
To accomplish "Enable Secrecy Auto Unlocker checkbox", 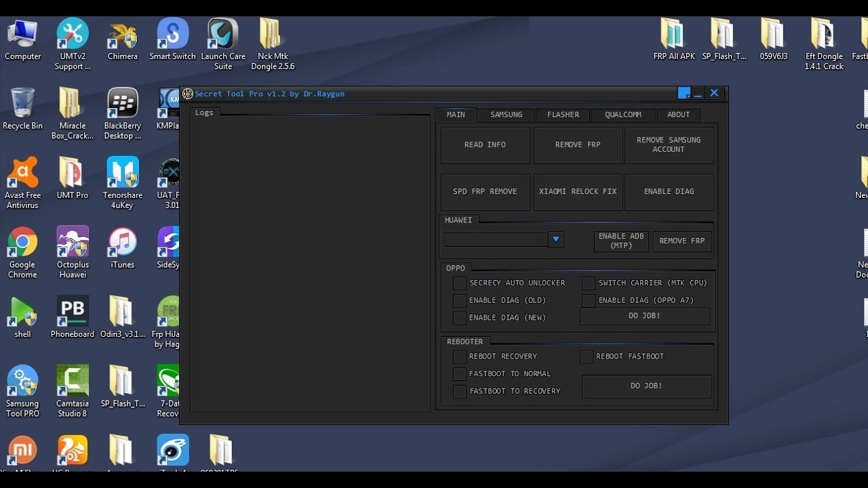I will [460, 283].
